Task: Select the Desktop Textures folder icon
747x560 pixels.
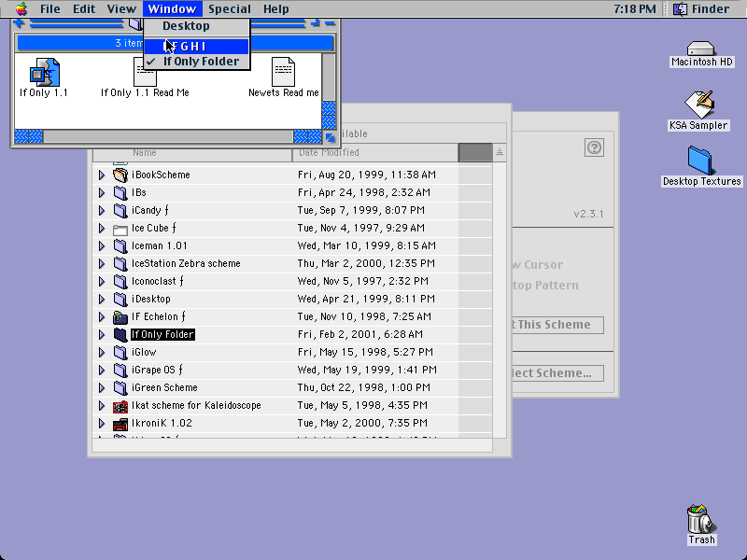Action: 699,161
